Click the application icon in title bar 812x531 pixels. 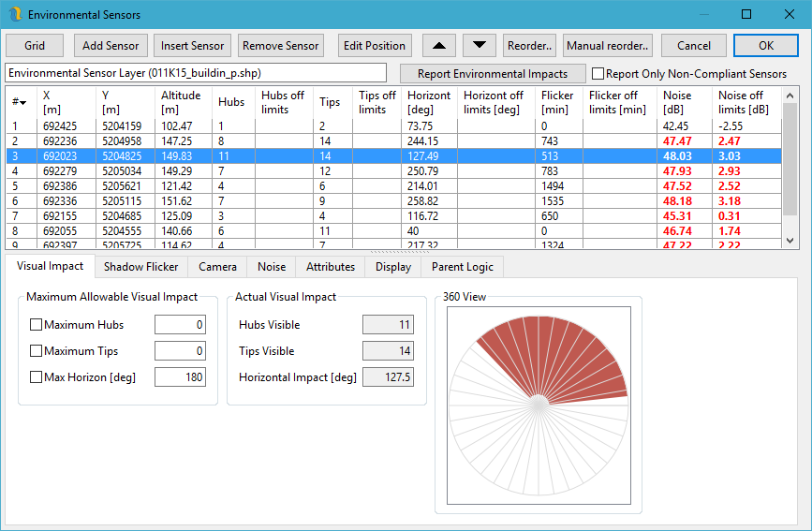coord(14,15)
